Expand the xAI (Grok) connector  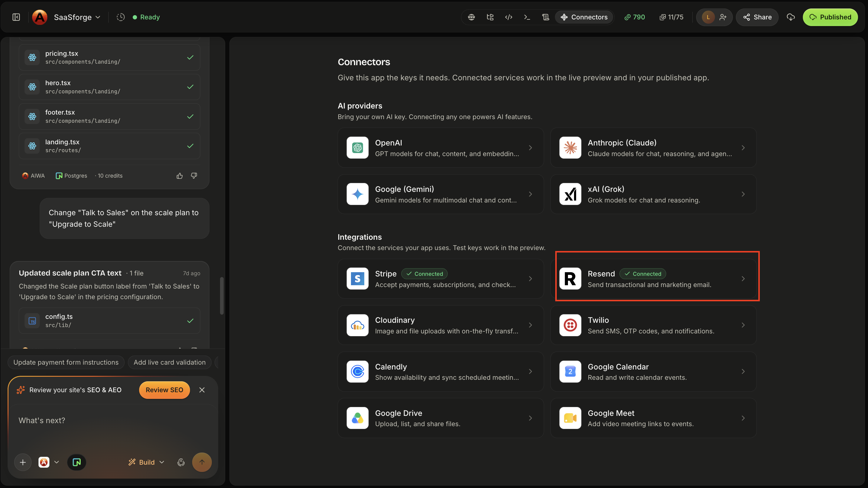click(653, 194)
